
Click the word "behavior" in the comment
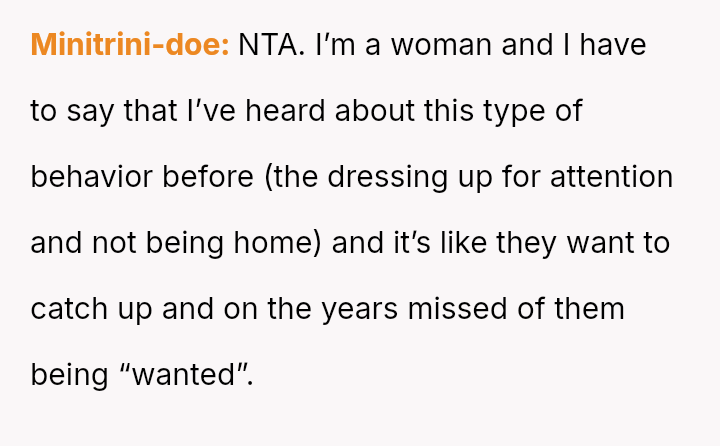[x=92, y=177]
